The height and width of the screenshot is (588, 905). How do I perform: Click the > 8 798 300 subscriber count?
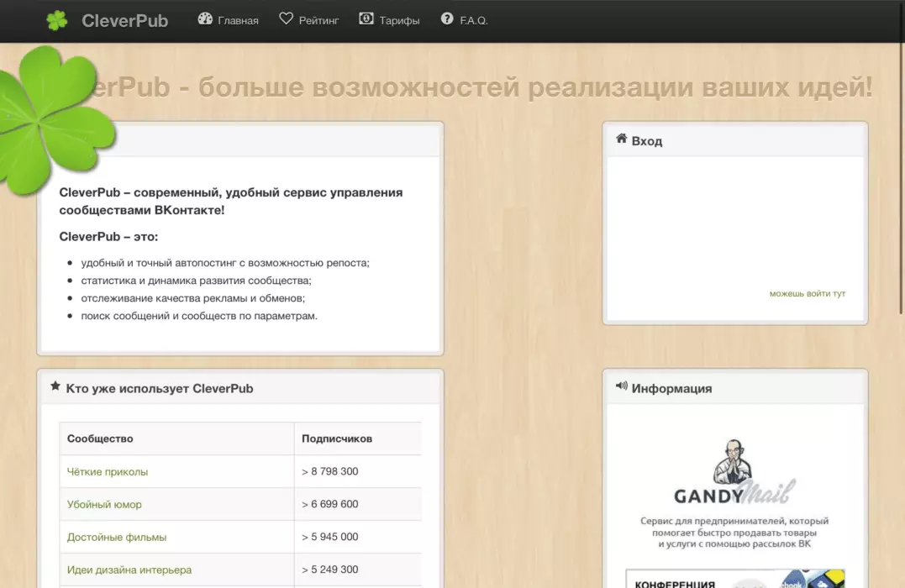point(329,471)
